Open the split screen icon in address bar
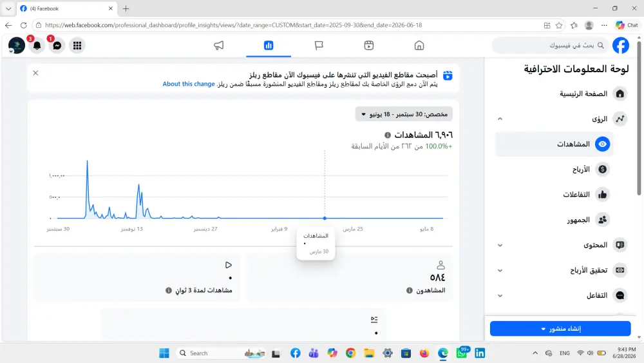Image resolution: width=644 pixels, height=363 pixels. (547, 25)
